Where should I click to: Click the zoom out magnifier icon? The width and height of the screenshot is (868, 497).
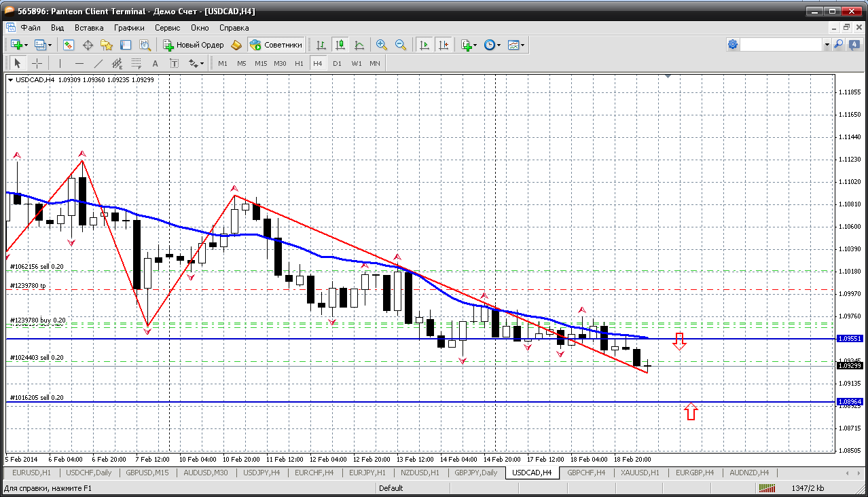point(401,45)
